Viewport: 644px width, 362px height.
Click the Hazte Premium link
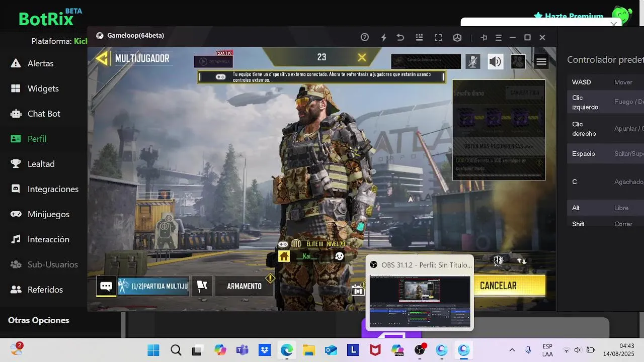(x=569, y=17)
